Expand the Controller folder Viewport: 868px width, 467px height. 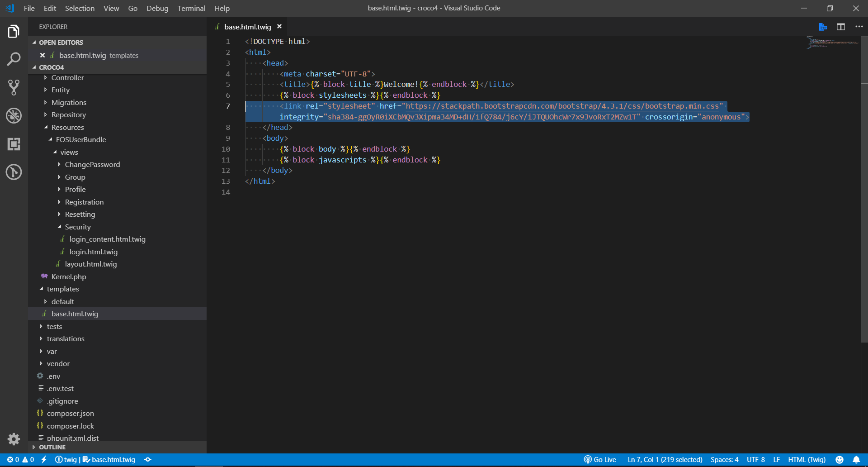tap(46, 78)
